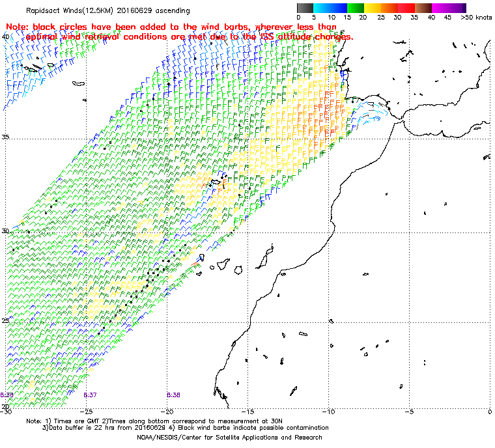The height and width of the screenshot is (448, 495).
Task: Click the longitude label '-5'
Action: click(410, 412)
